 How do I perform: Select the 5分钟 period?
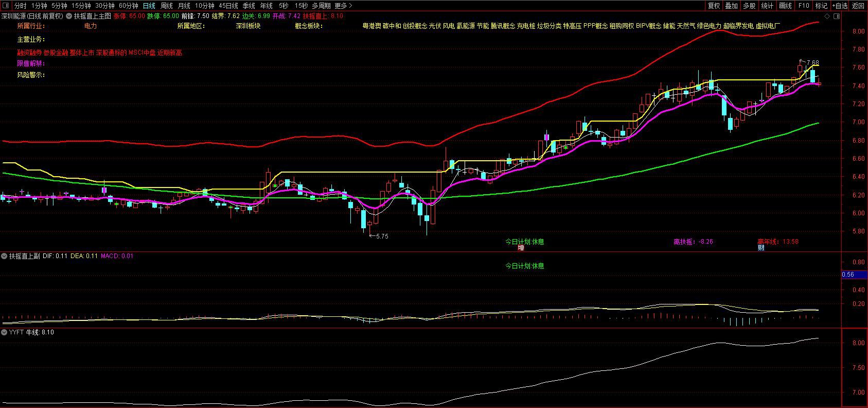59,6
